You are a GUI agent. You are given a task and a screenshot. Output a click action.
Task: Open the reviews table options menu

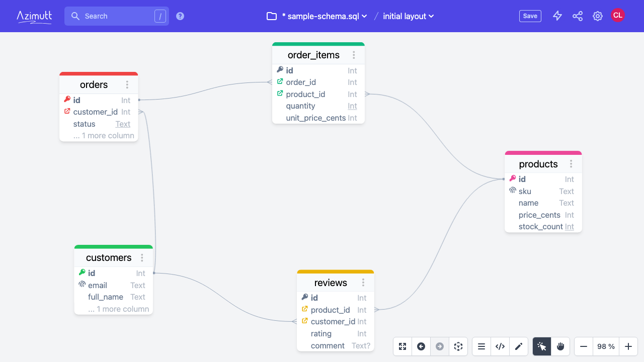coord(363,283)
